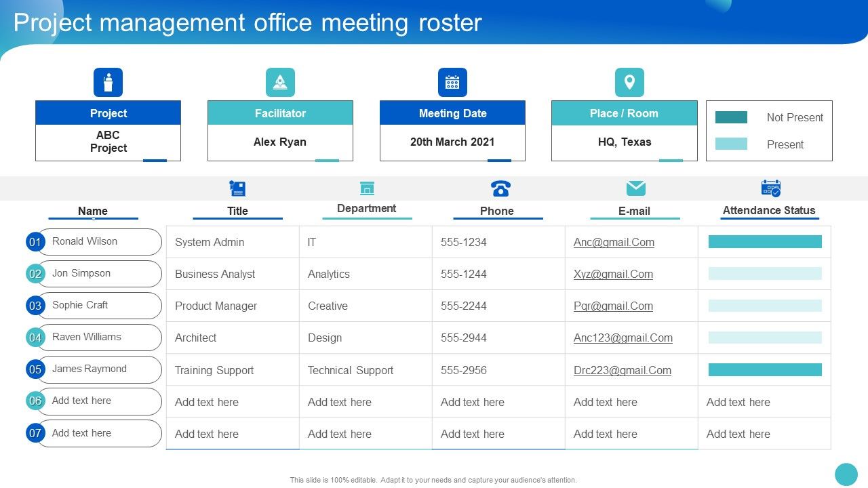Click the Phone column heading
The width and height of the screenshot is (868, 488).
(x=497, y=211)
